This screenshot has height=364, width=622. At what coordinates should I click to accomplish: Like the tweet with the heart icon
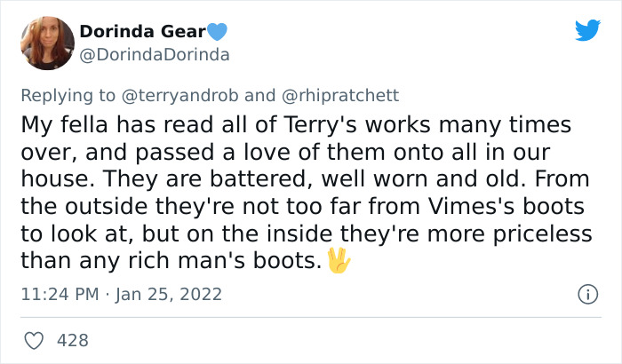click(x=35, y=340)
